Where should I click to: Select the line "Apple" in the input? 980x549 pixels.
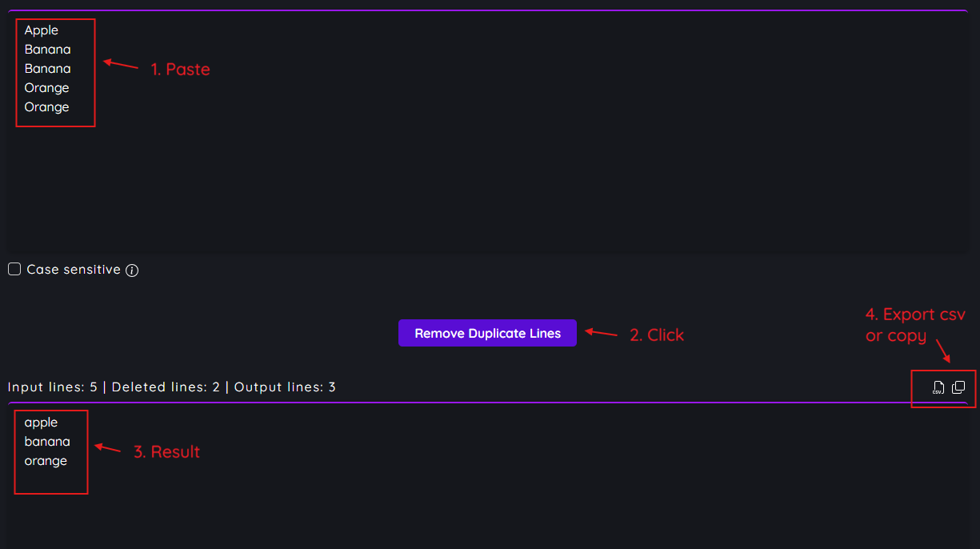[41, 30]
